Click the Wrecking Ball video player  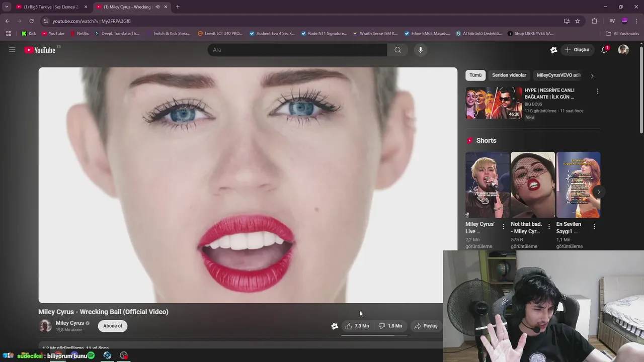click(248, 185)
